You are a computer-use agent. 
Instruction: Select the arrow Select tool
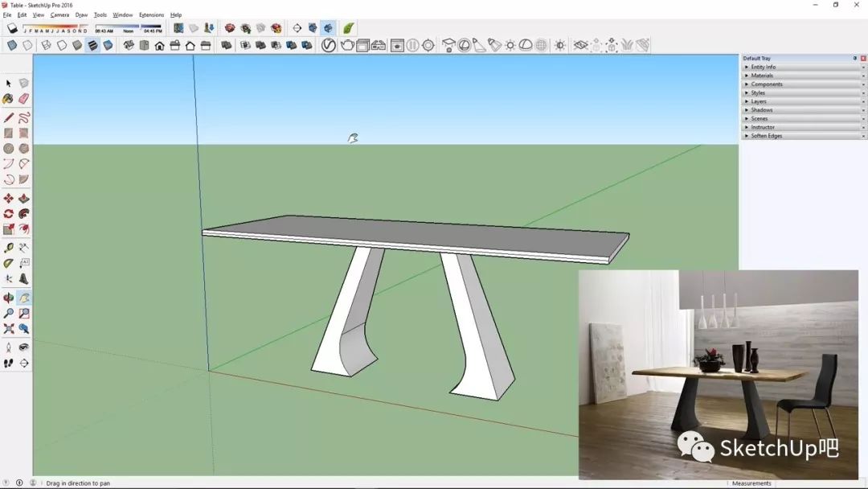(9, 84)
